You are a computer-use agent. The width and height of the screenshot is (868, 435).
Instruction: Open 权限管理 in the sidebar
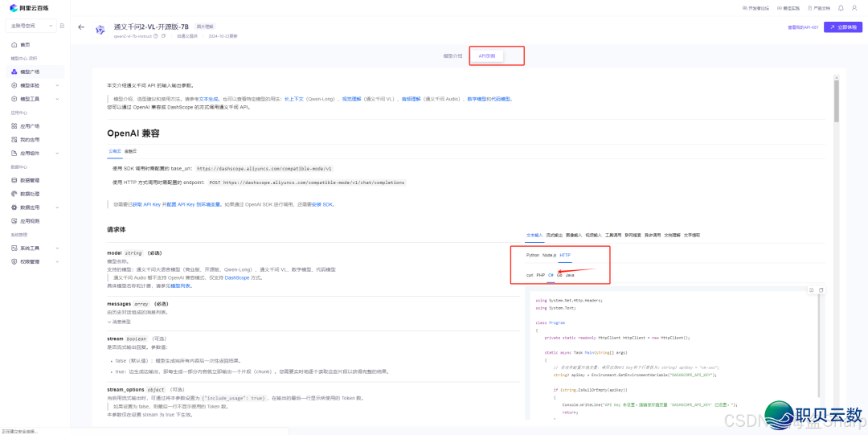click(x=35, y=261)
